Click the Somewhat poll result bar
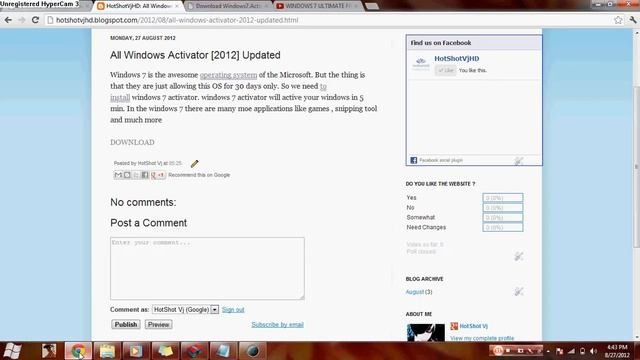 (x=502, y=218)
